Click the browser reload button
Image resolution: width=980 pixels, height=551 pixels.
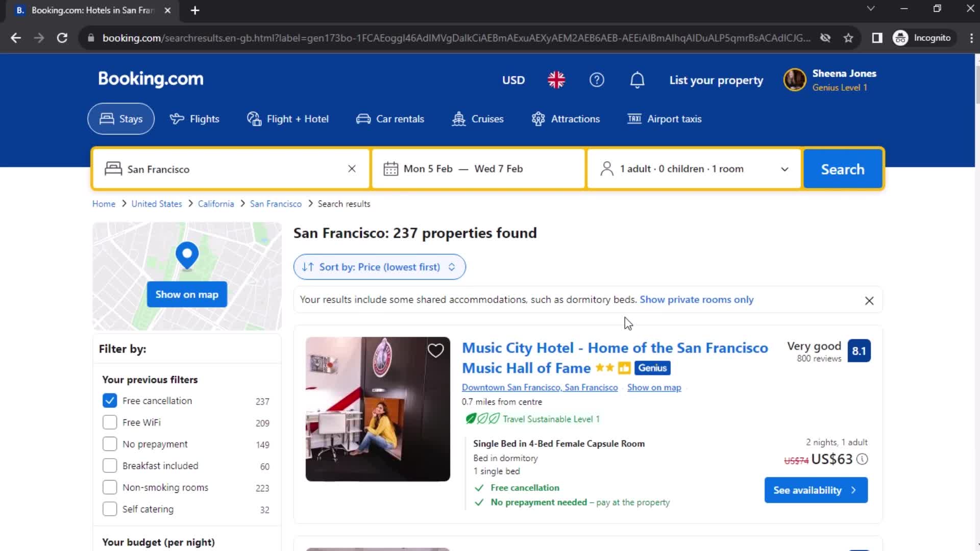[x=62, y=38]
